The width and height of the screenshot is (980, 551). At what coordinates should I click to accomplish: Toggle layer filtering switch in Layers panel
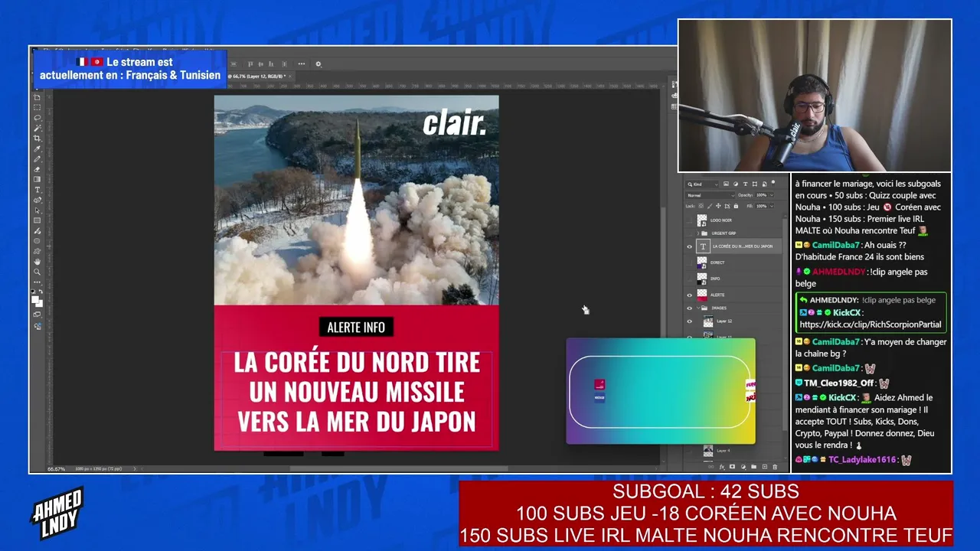[x=773, y=184]
